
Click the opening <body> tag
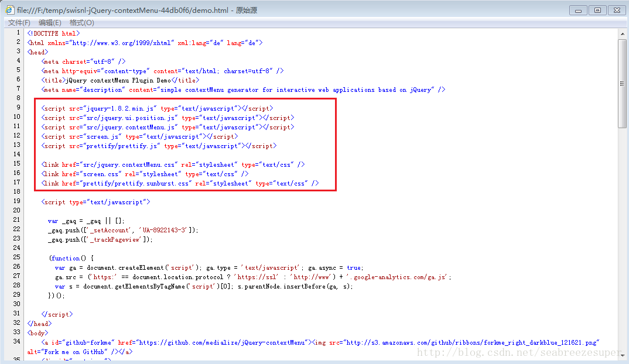(37, 333)
